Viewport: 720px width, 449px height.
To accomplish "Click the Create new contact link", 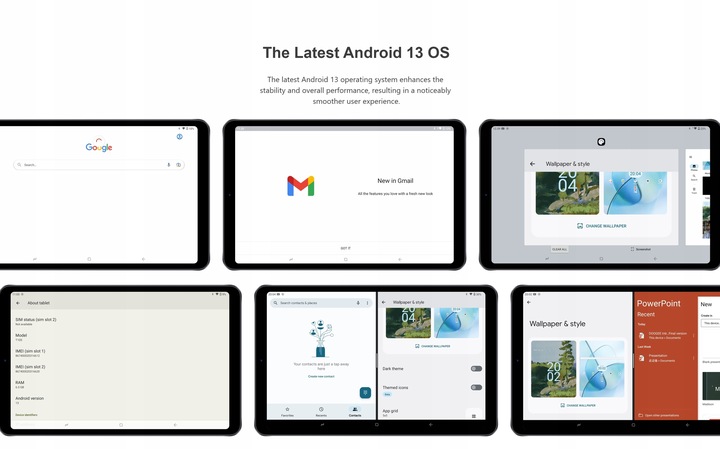I will (321, 377).
